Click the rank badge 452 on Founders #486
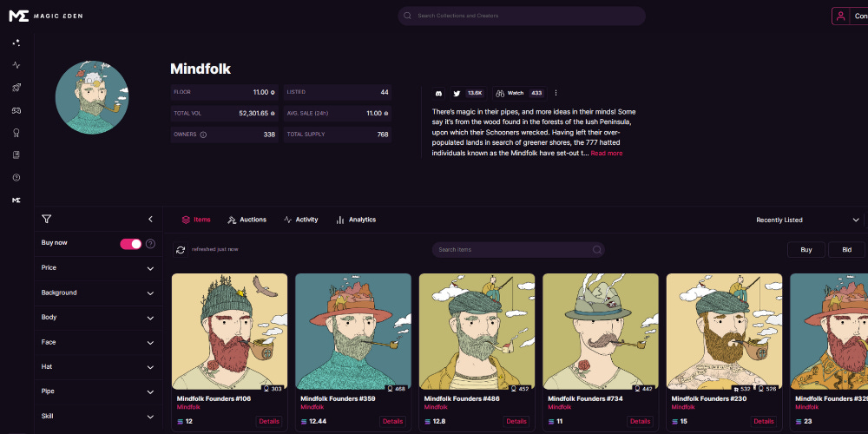 point(520,389)
